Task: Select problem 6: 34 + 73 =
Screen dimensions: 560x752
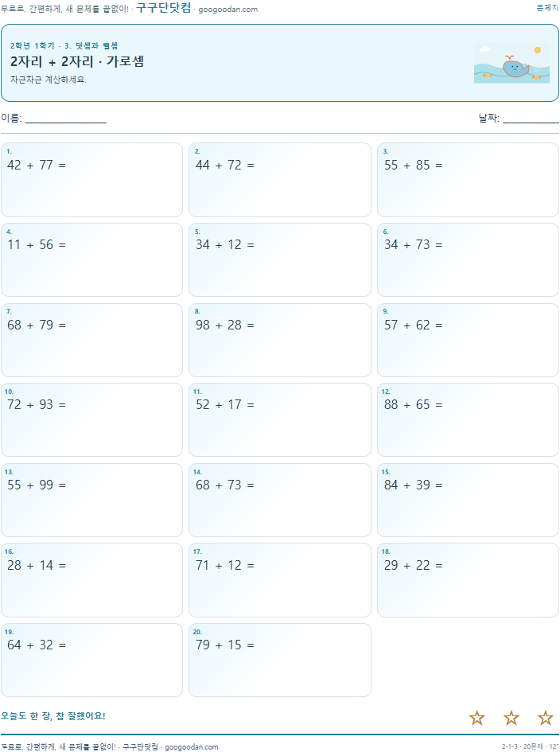Action: click(x=468, y=260)
